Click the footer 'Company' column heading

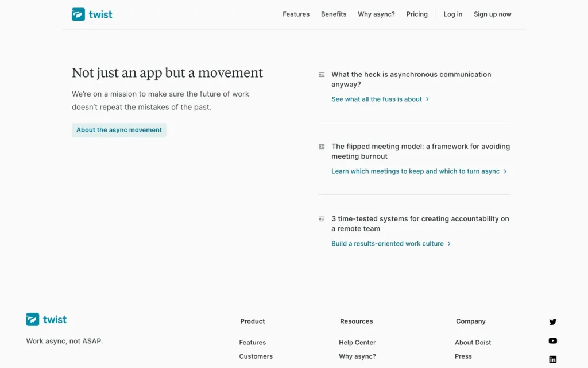[471, 321]
